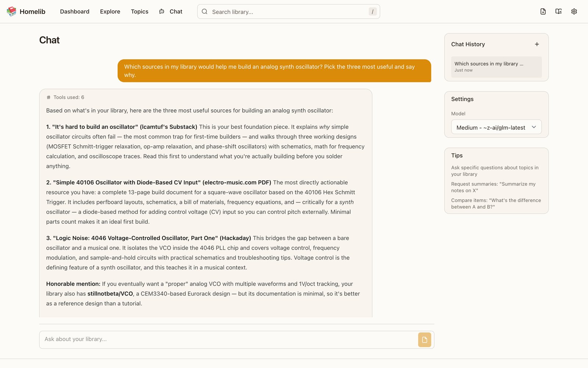Image resolution: width=588 pixels, height=368 pixels.
Task: Click the Chat History heading
Action: point(468,44)
